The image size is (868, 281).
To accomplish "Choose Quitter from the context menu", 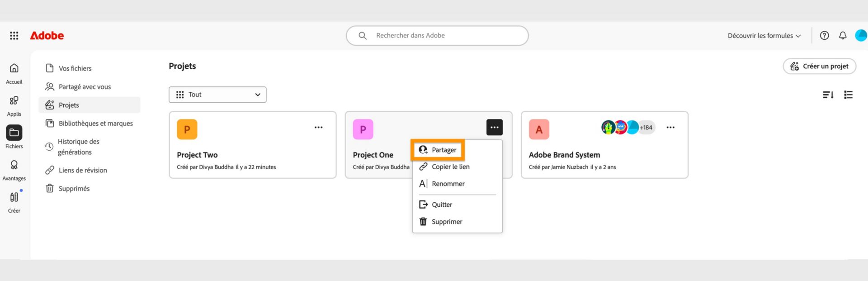I will [x=457, y=205].
